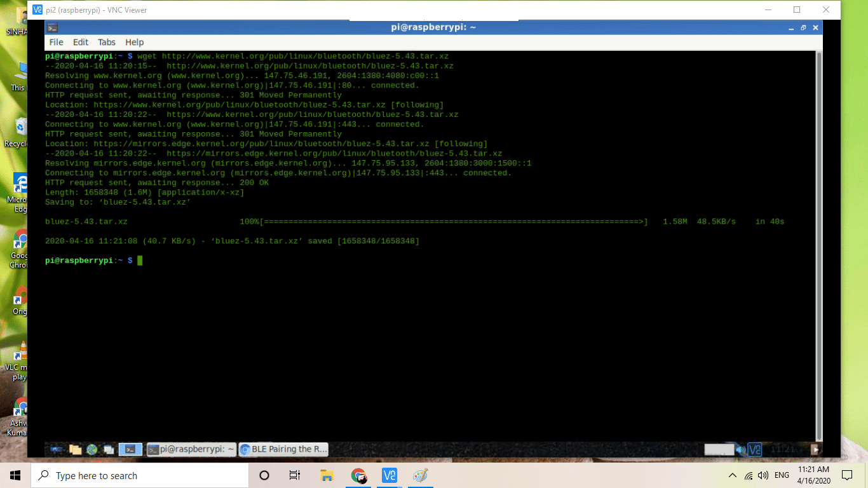Open Paint app from Windows taskbar
The width and height of the screenshot is (868, 488).
point(420,475)
